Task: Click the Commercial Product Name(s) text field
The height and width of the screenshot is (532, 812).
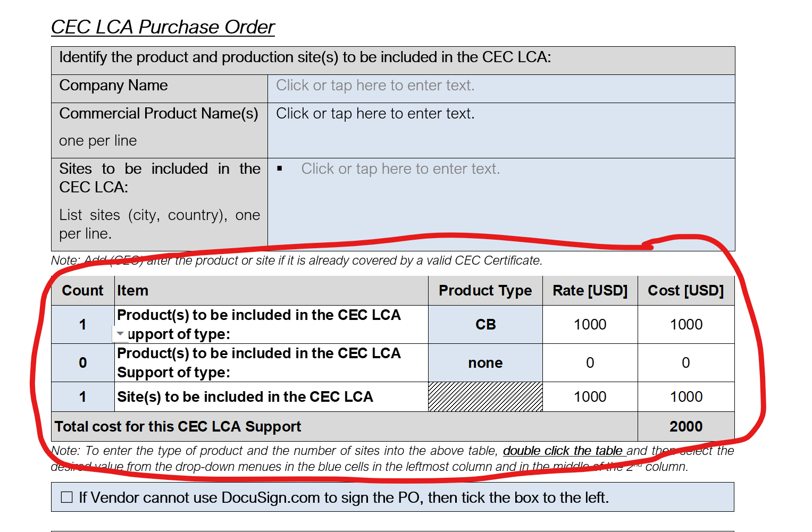Action: tap(375, 114)
